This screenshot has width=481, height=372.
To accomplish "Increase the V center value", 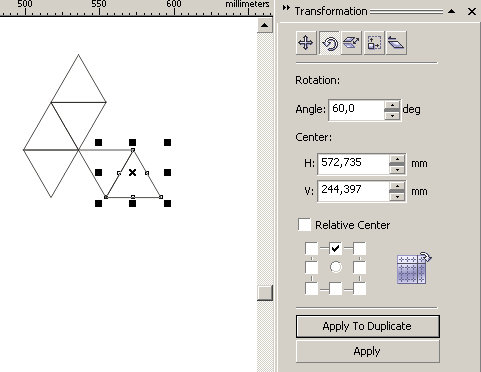I will pyautogui.click(x=397, y=186).
